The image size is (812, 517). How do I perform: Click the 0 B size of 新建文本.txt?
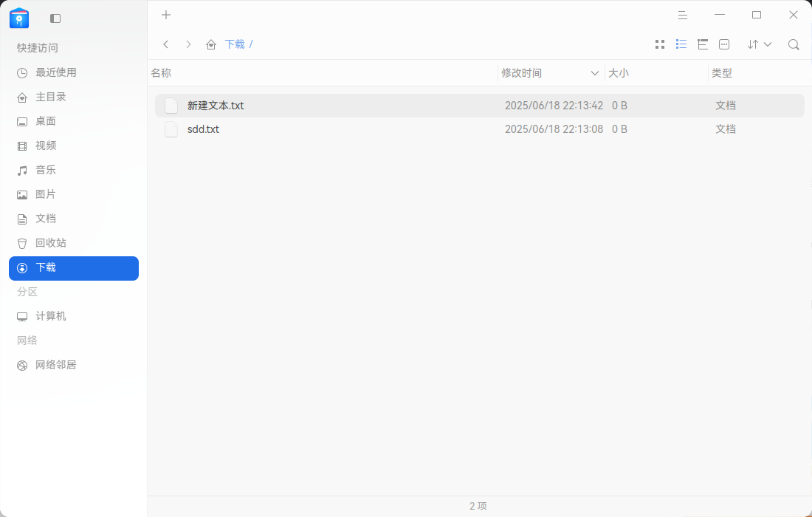[619, 106]
